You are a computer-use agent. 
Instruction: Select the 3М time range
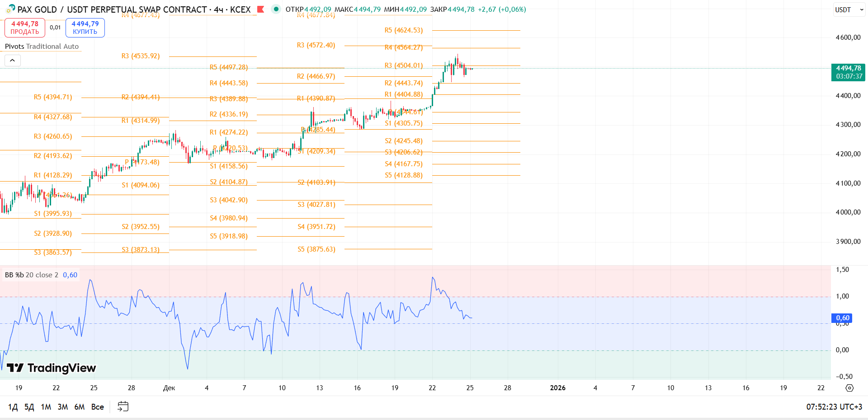pos(62,407)
